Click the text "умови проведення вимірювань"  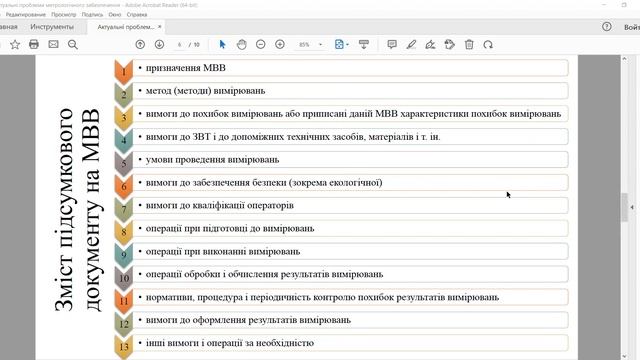pos(212,160)
